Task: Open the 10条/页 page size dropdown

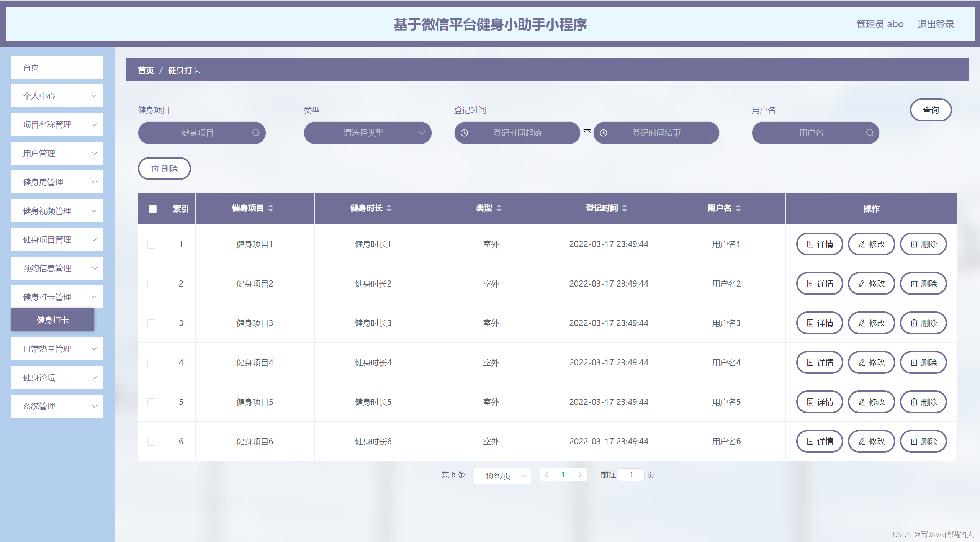Action: coord(502,476)
